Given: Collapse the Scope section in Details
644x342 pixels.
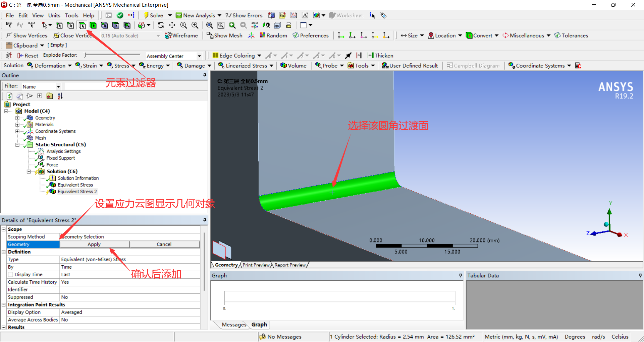Looking at the screenshot, I should (4, 229).
